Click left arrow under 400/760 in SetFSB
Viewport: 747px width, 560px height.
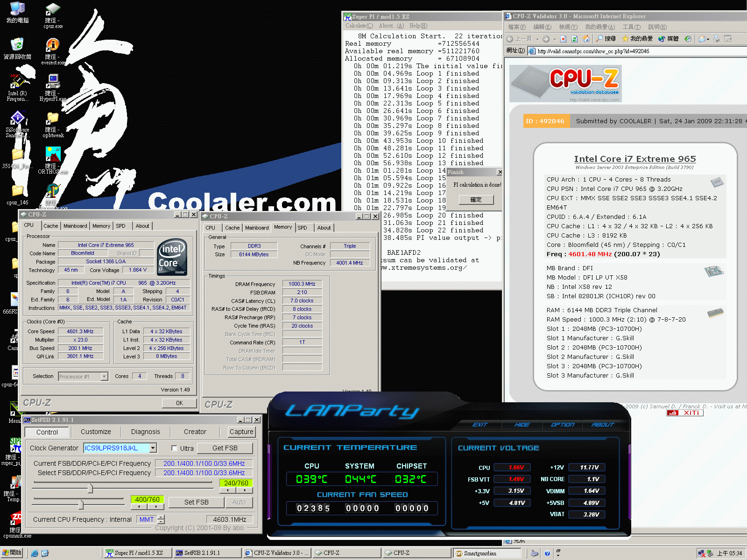pyautogui.click(x=139, y=506)
